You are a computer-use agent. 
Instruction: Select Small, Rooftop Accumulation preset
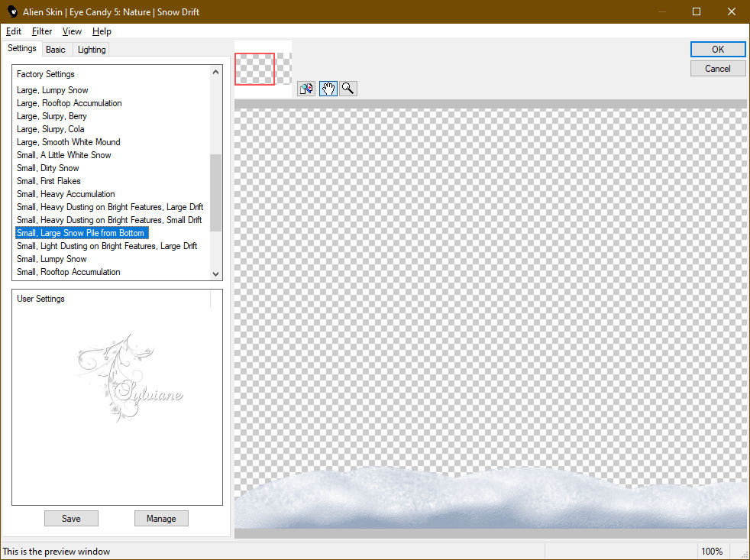pyautogui.click(x=69, y=271)
